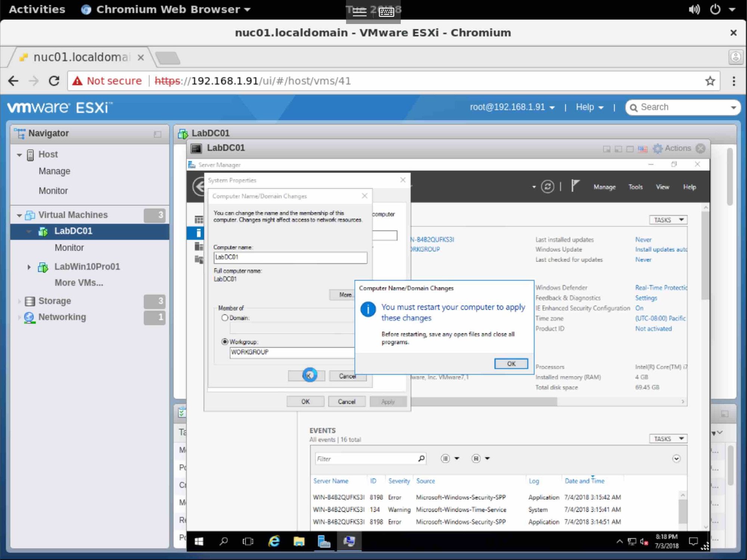Click the VM taskbar search icon

pyautogui.click(x=223, y=541)
